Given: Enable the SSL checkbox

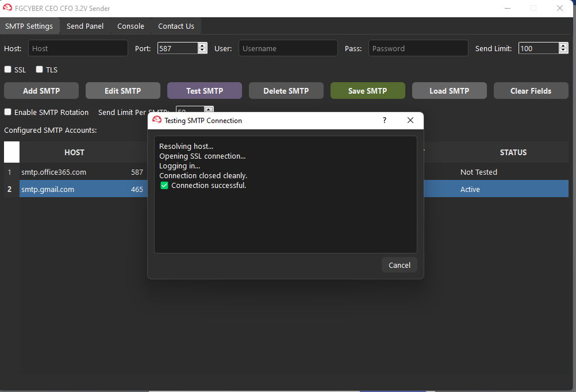Looking at the screenshot, I should pos(8,70).
